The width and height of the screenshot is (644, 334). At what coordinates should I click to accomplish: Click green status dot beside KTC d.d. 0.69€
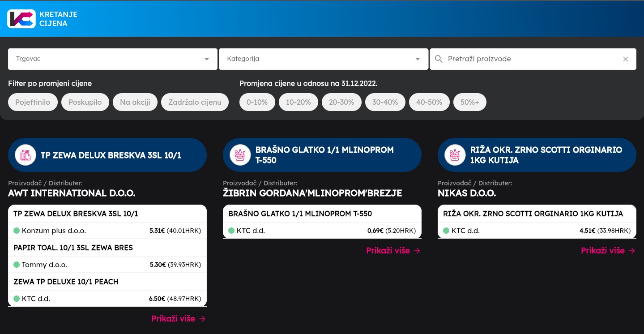pyautogui.click(x=231, y=231)
